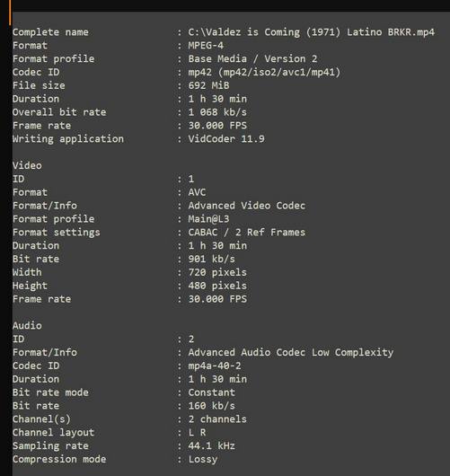This screenshot has width=450, height=476.
Task: Click the Writing application VidCoder 11.9 text
Action: click(226, 139)
